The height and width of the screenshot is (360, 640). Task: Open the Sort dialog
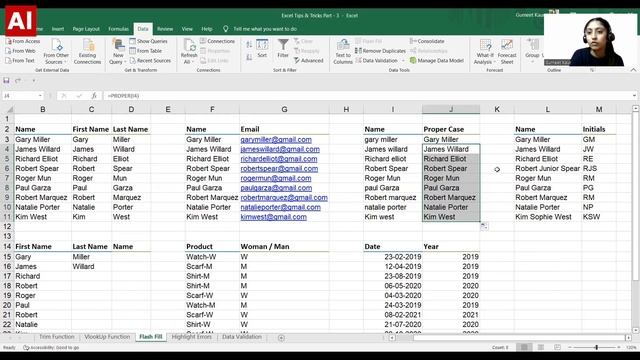262,48
